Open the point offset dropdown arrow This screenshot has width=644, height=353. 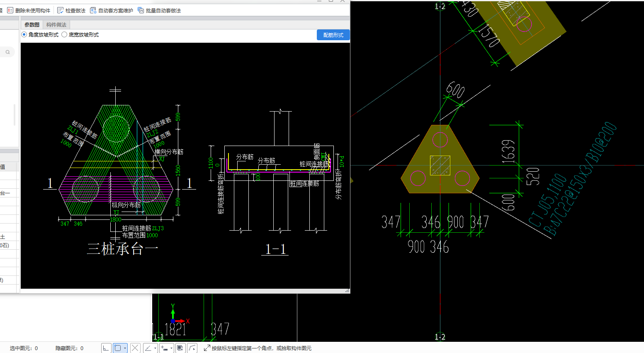171,348
